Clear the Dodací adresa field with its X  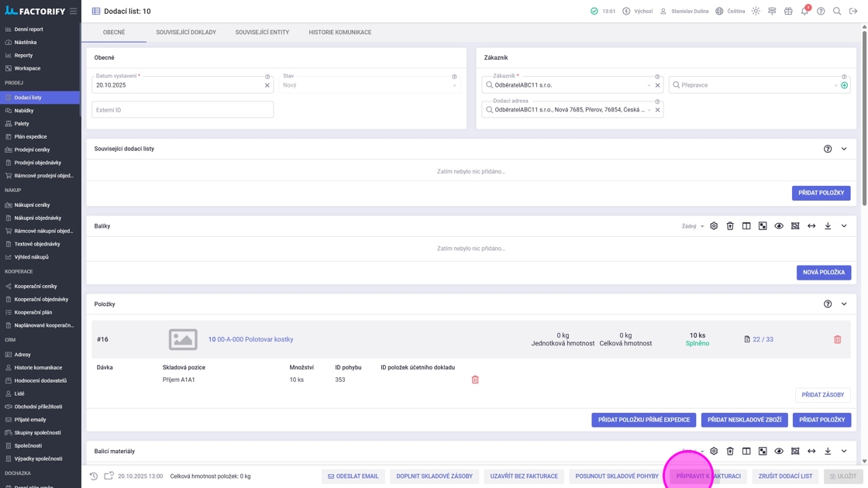[x=658, y=109]
